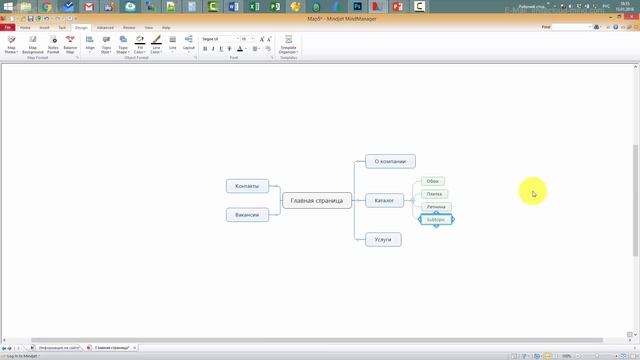Select the Лепнина subtopic
Viewport: 640px width, 360px height.
coord(436,207)
